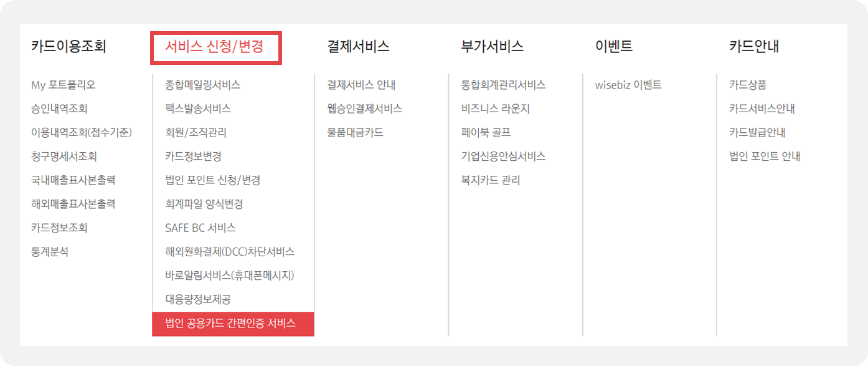Image resolution: width=868 pixels, height=366 pixels.
Task: Select highlighted 법인 공용카드 간편인증 서비스
Action: tap(230, 324)
